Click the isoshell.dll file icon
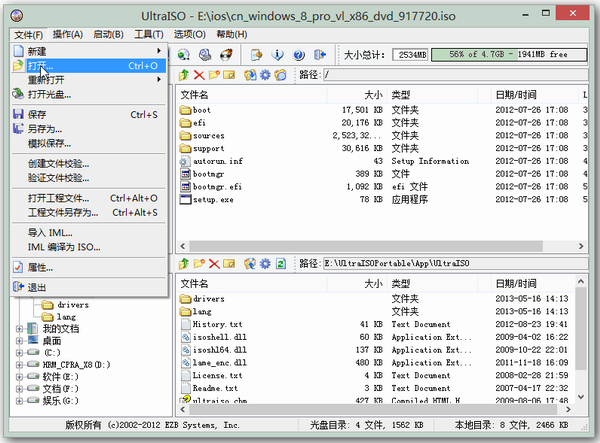Screen dimensions: 600x443 [x=185, y=337]
